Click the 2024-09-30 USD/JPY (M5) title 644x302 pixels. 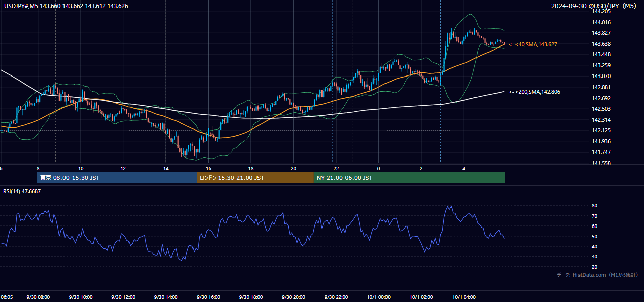593,6
